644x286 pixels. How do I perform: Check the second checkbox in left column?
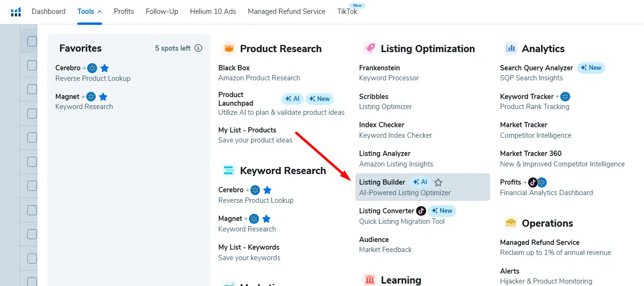click(x=32, y=65)
